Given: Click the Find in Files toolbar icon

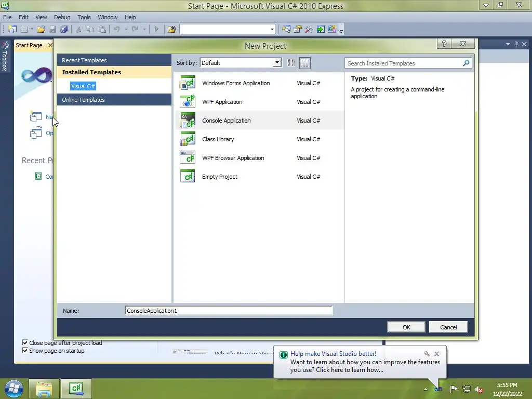Looking at the screenshot, I should point(171,29).
